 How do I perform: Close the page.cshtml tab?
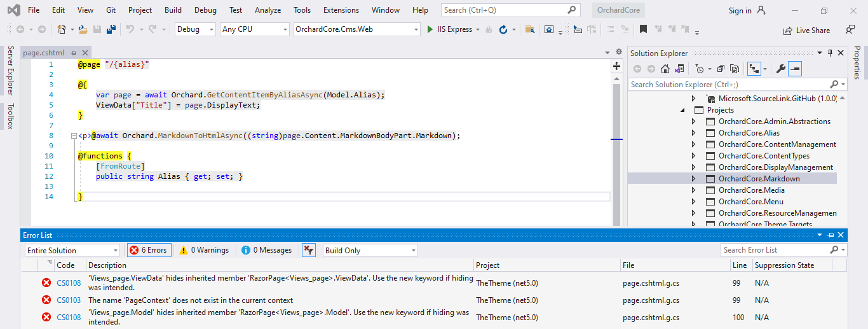pos(85,53)
